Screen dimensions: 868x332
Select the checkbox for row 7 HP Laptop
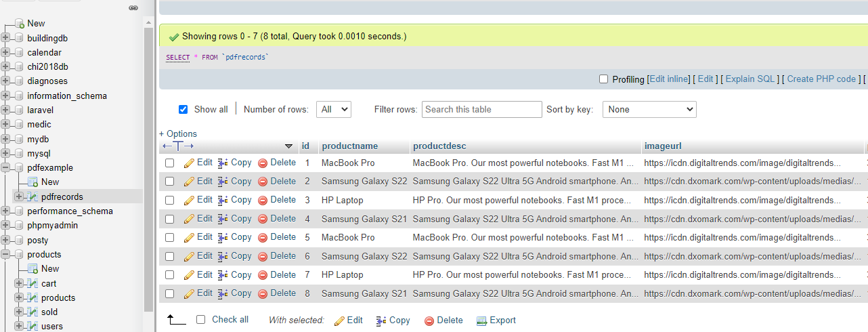point(170,275)
